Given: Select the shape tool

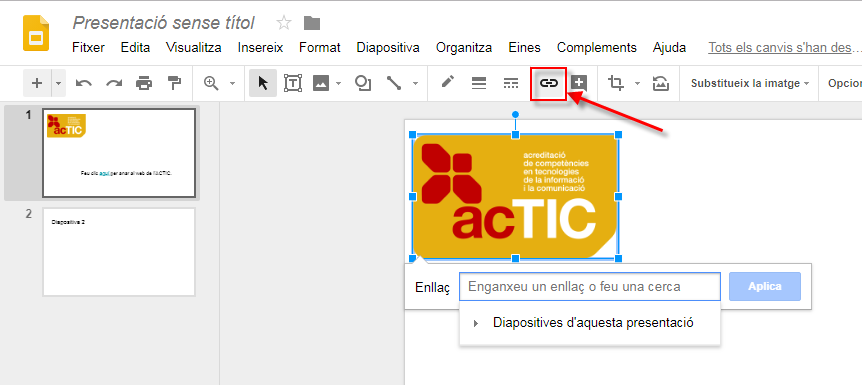Looking at the screenshot, I should coord(363,83).
